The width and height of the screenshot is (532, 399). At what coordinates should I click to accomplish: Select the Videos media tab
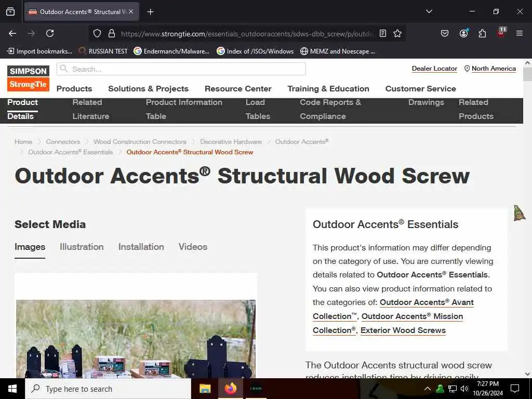tap(193, 247)
